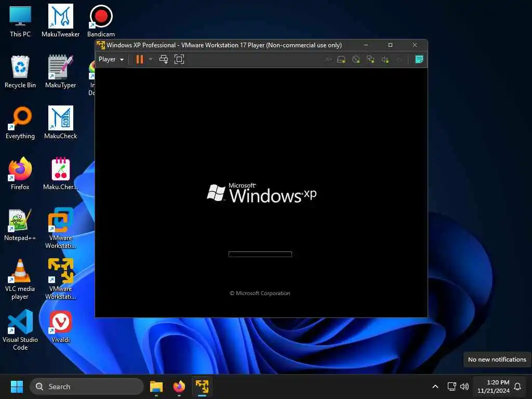The height and width of the screenshot is (399, 532).
Task: Open File Explorer from the taskbar
Action: coord(156,387)
